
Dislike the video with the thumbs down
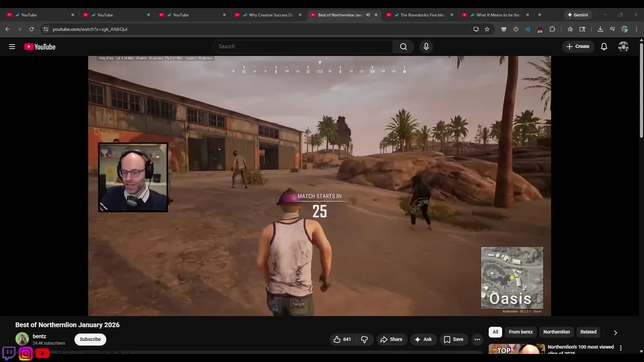pos(364,339)
